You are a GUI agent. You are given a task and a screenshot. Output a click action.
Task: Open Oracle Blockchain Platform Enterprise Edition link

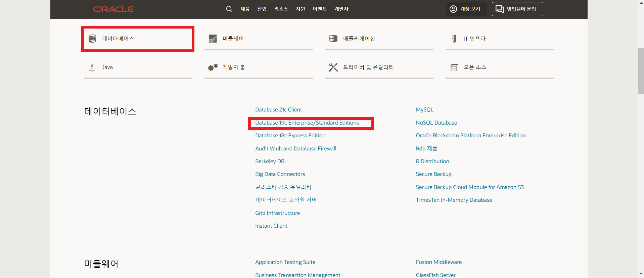point(471,136)
